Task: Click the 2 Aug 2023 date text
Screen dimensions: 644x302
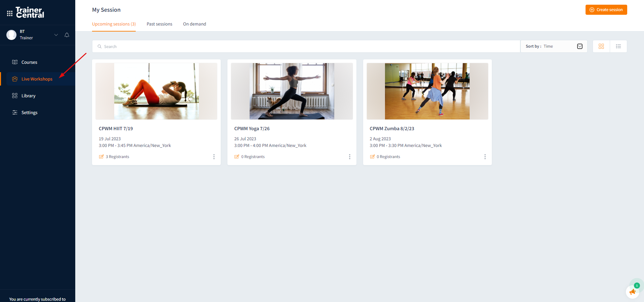Action: [x=380, y=139]
